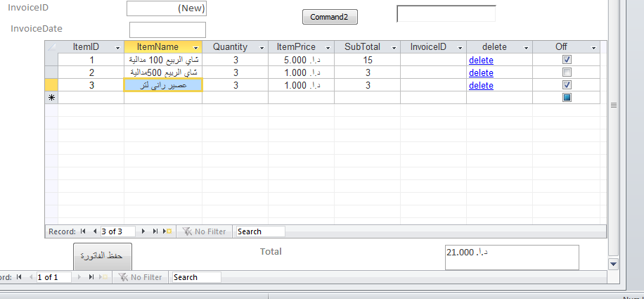Check the Off checkbox for item 2

[x=567, y=72]
